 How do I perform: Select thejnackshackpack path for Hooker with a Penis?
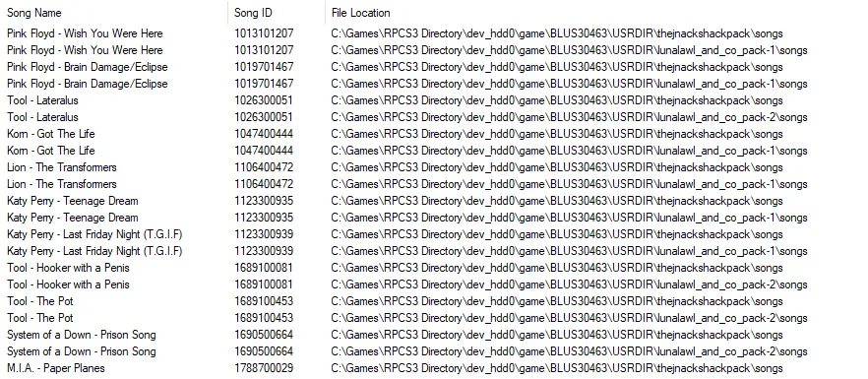[557, 268]
